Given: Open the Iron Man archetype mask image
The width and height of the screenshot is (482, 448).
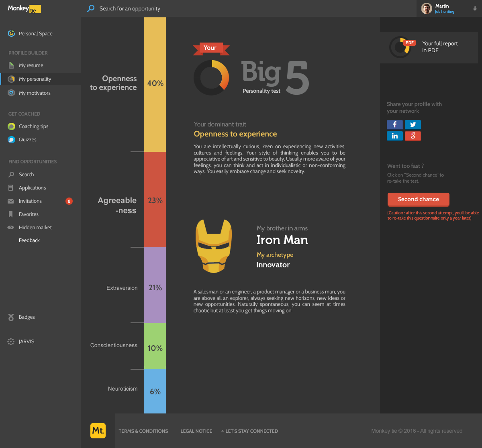Looking at the screenshot, I should (214, 246).
